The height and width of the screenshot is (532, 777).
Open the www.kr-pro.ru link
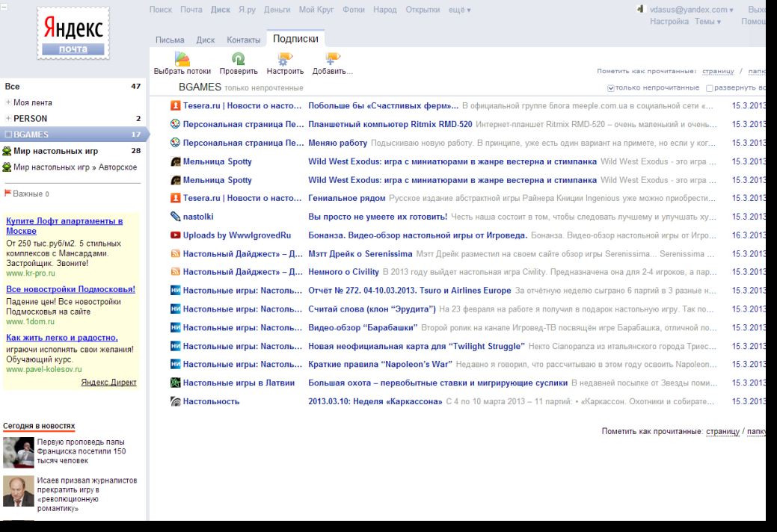click(31, 273)
